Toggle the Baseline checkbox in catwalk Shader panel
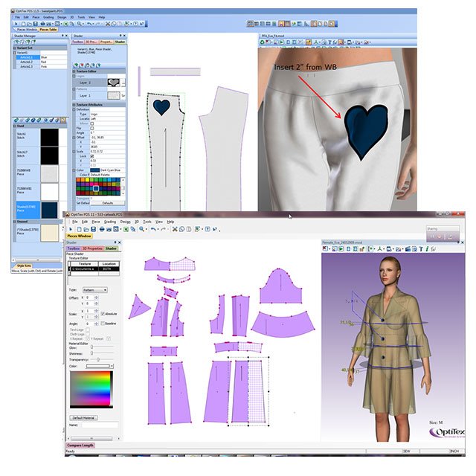Screen dimensions: 476x476 click(x=103, y=324)
